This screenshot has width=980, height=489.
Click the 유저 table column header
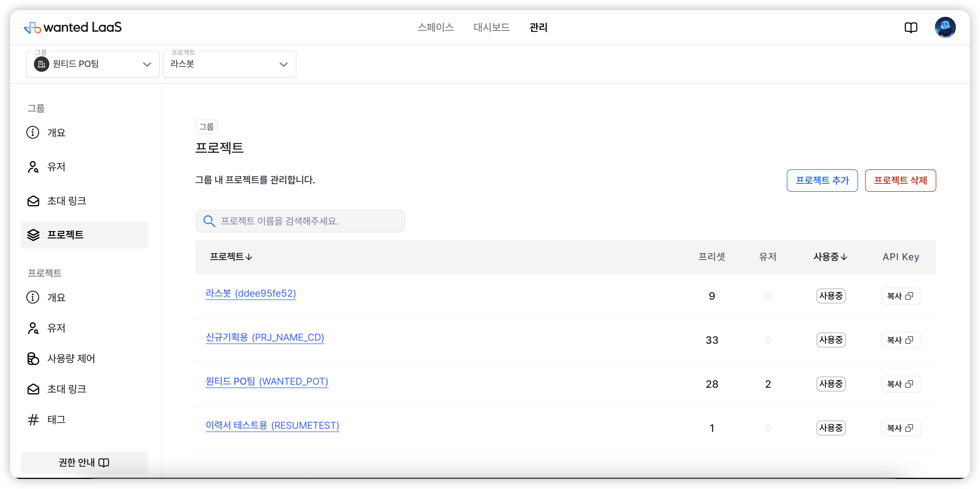tap(768, 257)
